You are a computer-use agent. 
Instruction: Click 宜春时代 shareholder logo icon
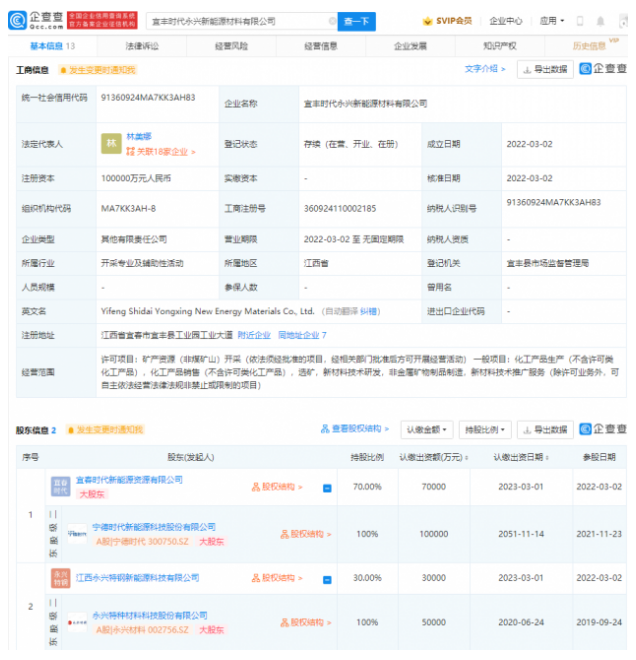(x=61, y=487)
